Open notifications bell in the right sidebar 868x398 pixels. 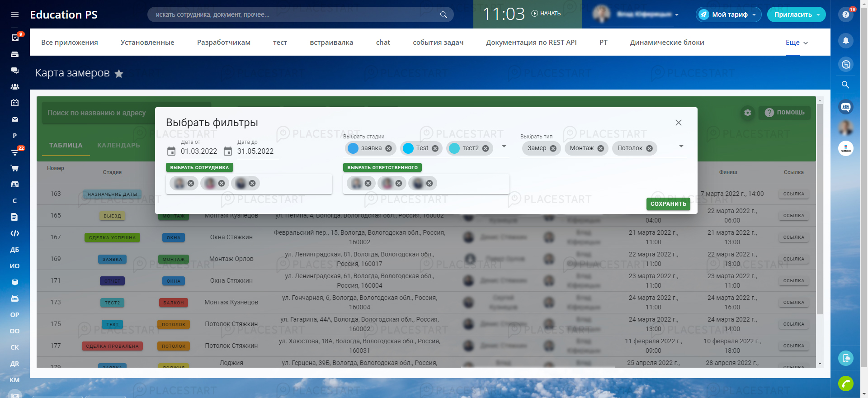coord(846,41)
